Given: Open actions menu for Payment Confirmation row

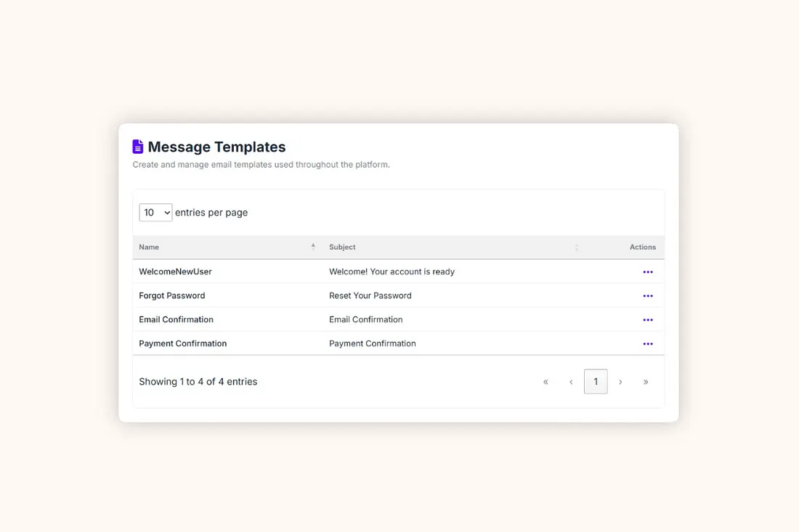Looking at the screenshot, I should coord(648,344).
